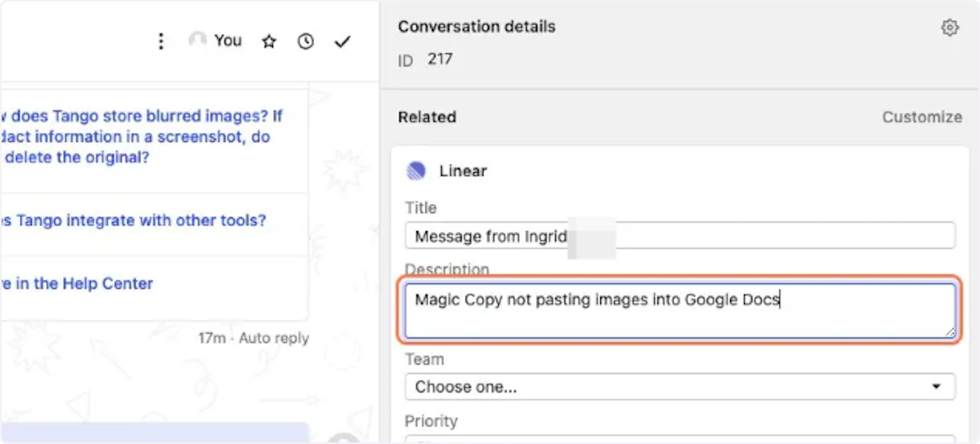Open the Priority dropdown field
Screen dimensions: 980x444
coord(679,439)
